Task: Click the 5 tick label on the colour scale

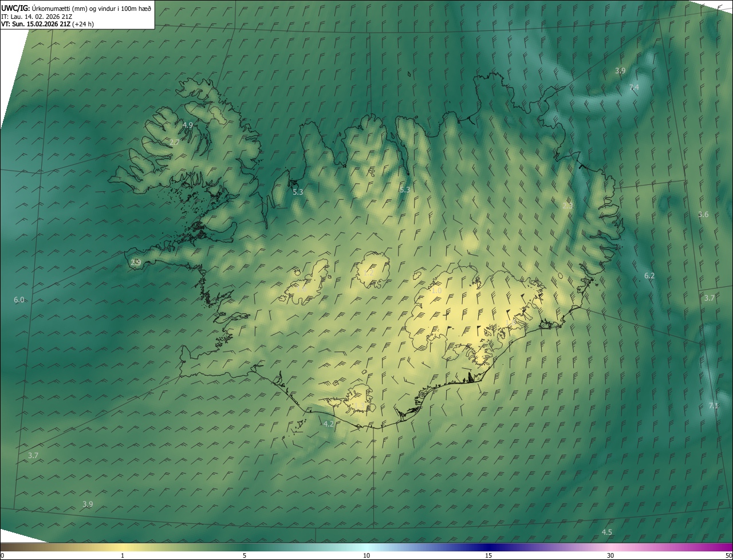Action: pyautogui.click(x=245, y=555)
